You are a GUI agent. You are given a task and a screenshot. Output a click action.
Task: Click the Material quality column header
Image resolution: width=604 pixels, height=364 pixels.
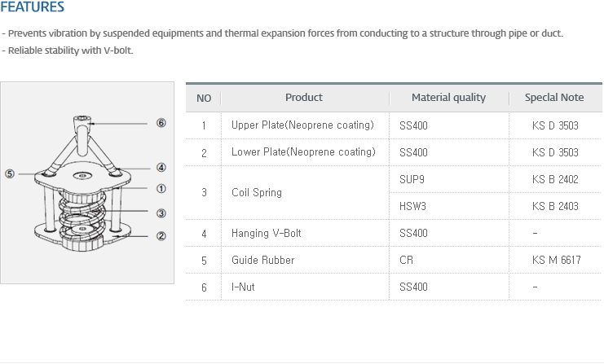[449, 98]
